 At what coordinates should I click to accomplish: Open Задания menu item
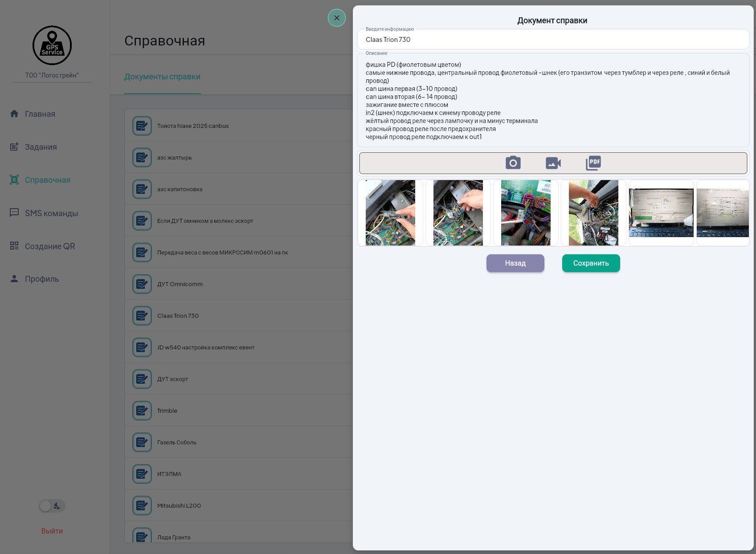(41, 147)
